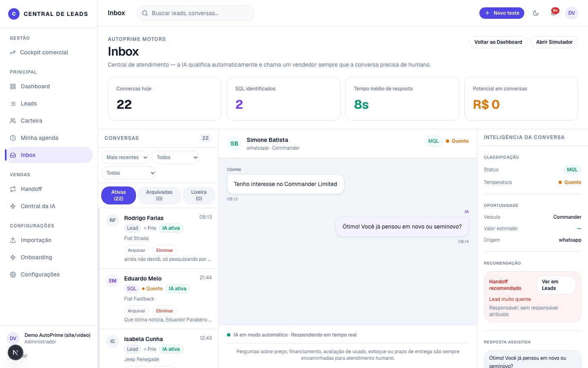Click the Veículo value 'Commander'
The width and height of the screenshot is (588, 368).
pos(567,217)
